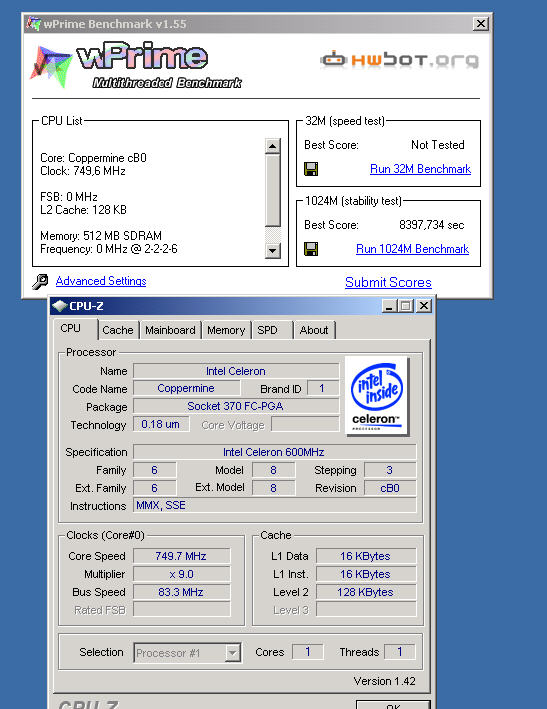The image size is (547, 709).
Task: Click the Intel Inside Celeron logo
Action: tap(377, 396)
